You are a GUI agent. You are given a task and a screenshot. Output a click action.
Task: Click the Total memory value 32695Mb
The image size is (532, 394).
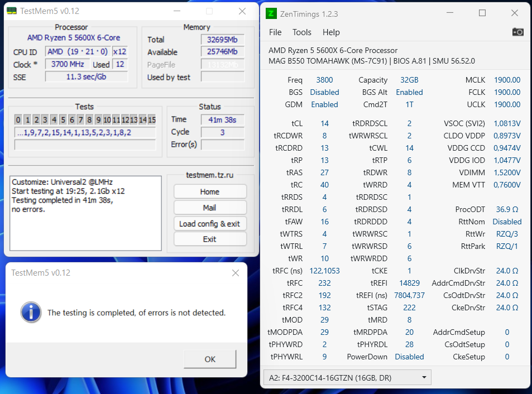click(223, 40)
